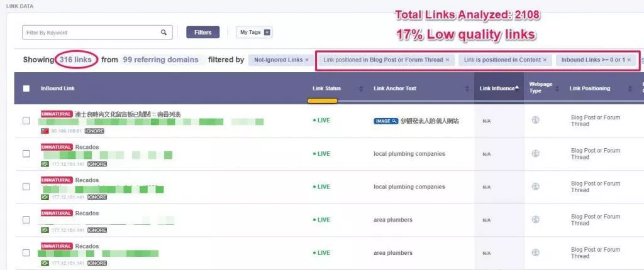The image size is (644, 270).
Task: Toggle the select-all checkbox in table header
Action: point(26,89)
